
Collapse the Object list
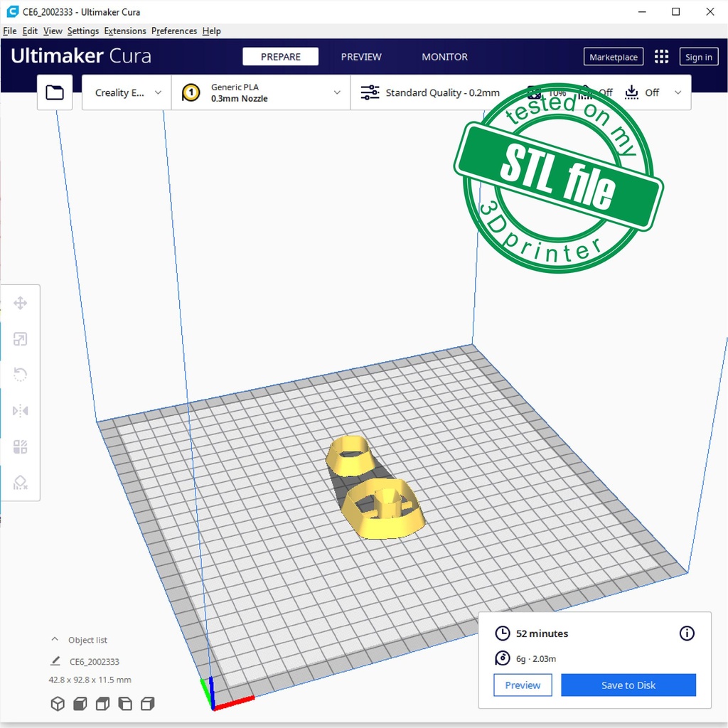click(x=55, y=640)
